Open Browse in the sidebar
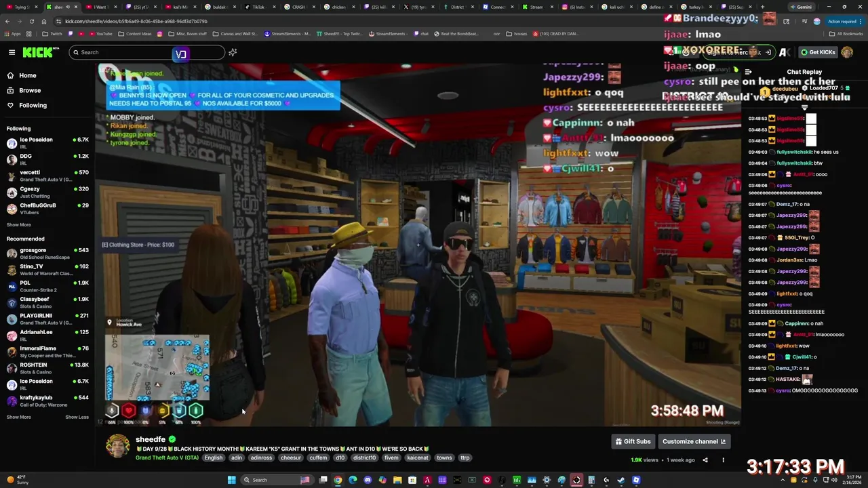 point(47,90)
